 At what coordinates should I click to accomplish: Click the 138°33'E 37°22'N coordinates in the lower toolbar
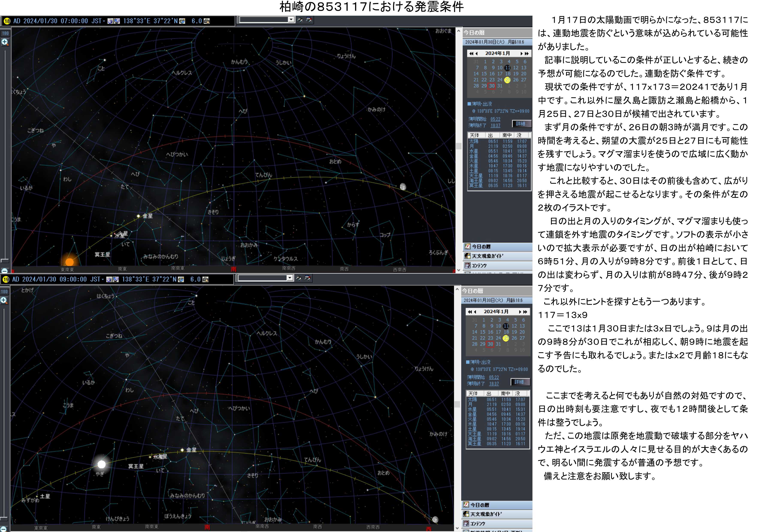[149, 279]
